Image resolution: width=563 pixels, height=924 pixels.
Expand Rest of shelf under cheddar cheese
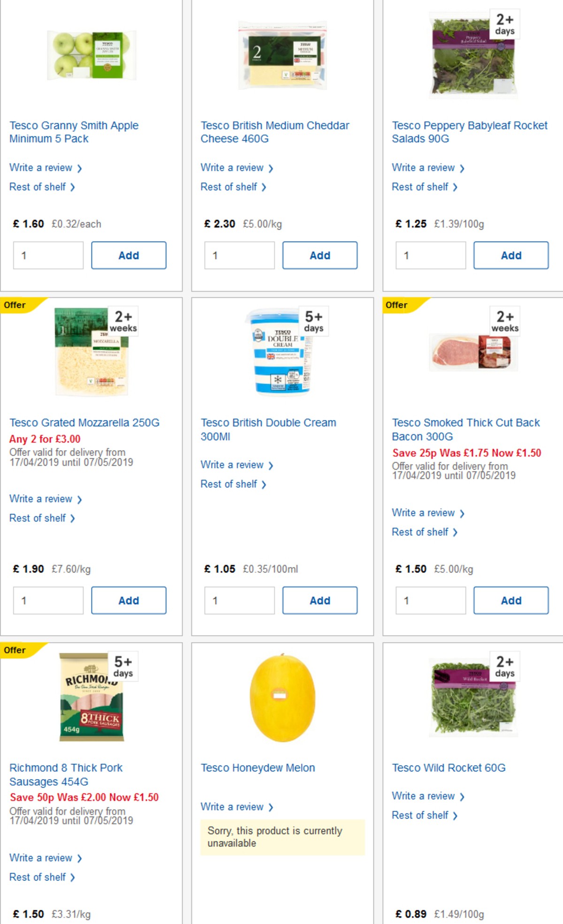(x=228, y=187)
